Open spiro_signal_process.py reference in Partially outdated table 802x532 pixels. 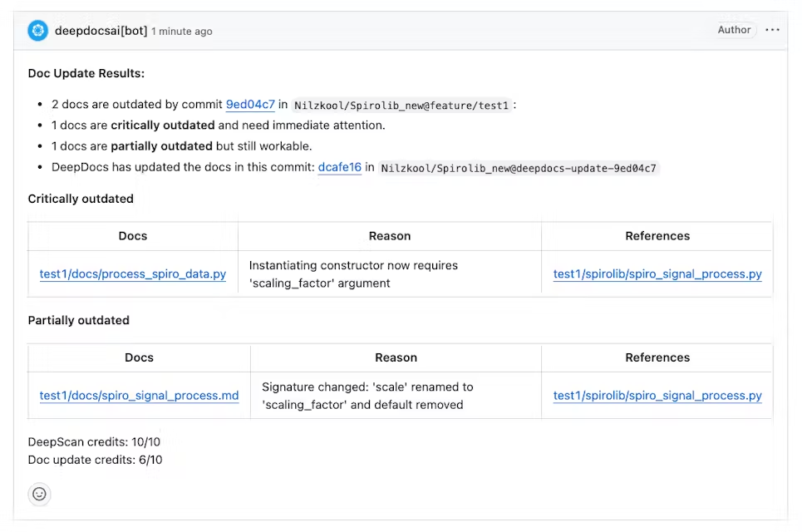click(x=657, y=396)
